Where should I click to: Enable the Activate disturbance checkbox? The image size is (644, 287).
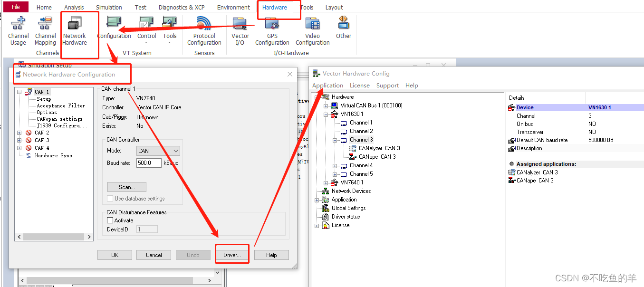pos(110,220)
